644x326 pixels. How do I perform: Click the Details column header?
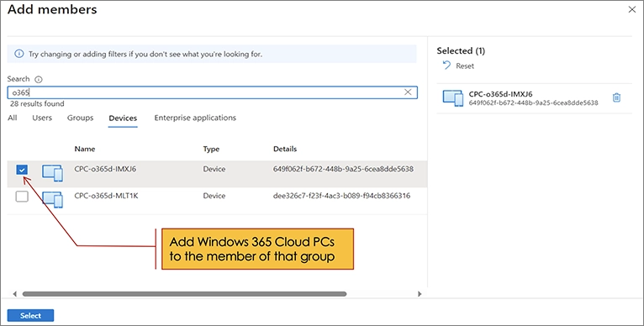click(285, 149)
